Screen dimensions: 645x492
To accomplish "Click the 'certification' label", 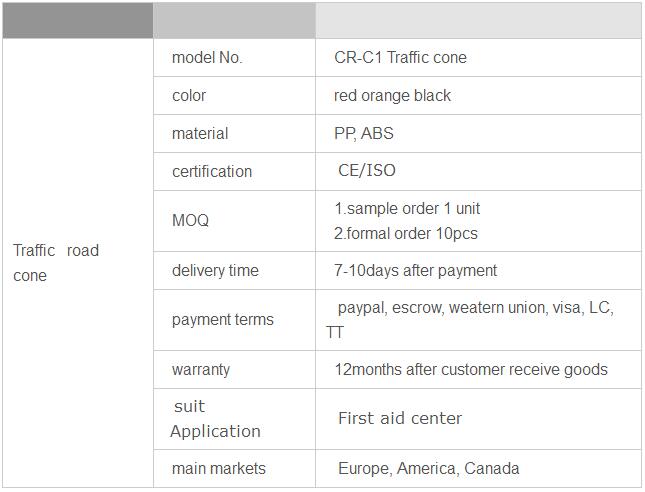I will pyautogui.click(x=212, y=171).
